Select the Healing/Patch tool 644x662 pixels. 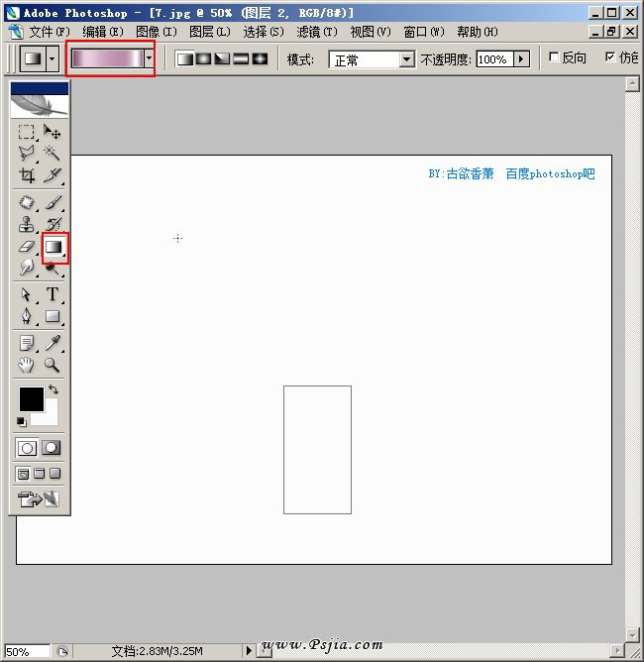[x=26, y=202]
